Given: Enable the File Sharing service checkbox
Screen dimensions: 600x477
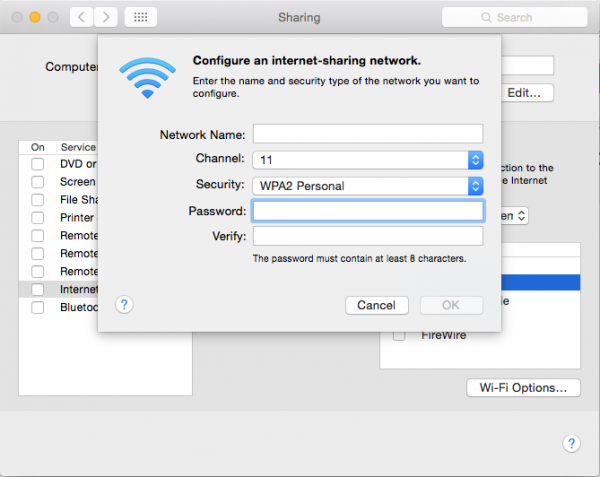Looking at the screenshot, I should pos(37,200).
